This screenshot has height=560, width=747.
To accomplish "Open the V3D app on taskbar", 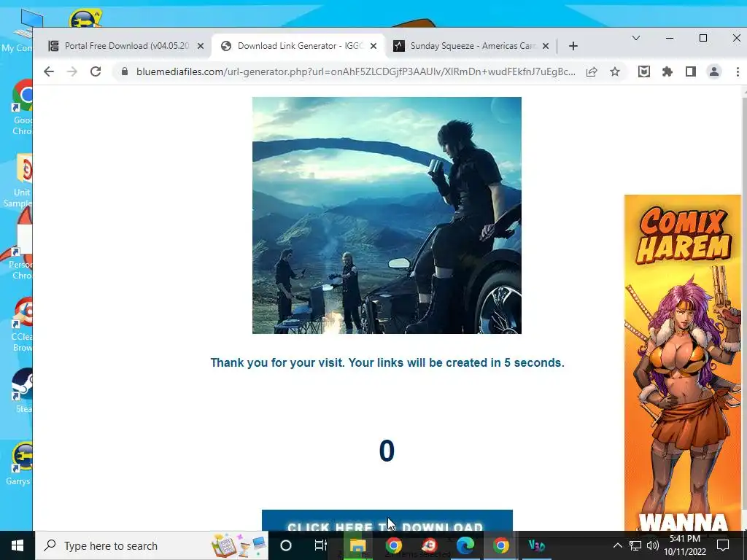I will coord(536,545).
